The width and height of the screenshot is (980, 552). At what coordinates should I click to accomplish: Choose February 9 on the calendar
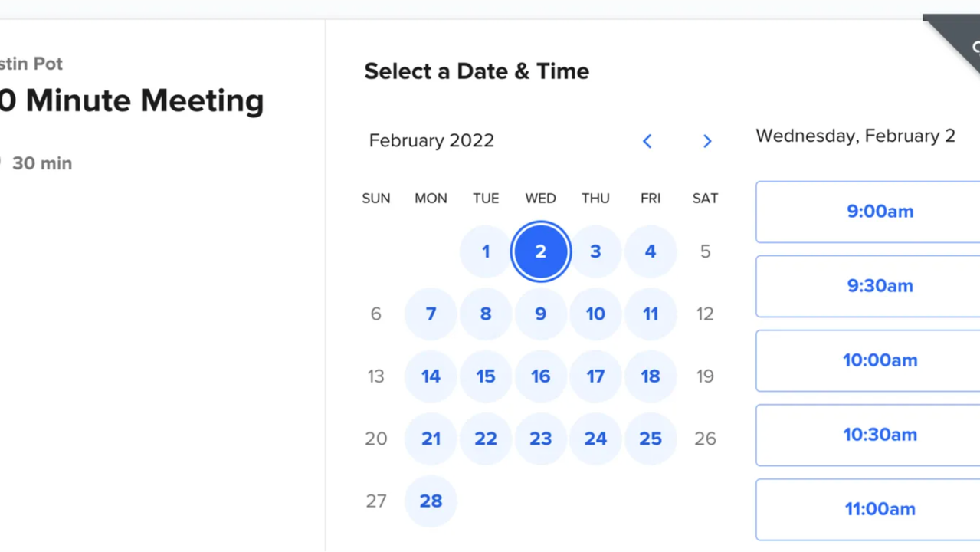click(x=541, y=314)
